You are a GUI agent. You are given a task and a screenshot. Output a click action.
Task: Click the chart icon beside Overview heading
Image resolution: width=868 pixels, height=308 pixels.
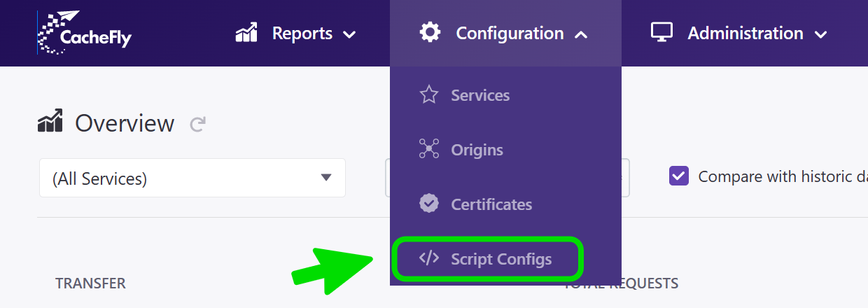(x=50, y=122)
